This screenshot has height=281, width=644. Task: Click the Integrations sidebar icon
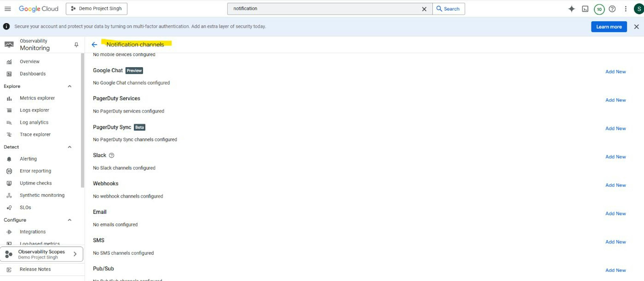click(x=9, y=231)
